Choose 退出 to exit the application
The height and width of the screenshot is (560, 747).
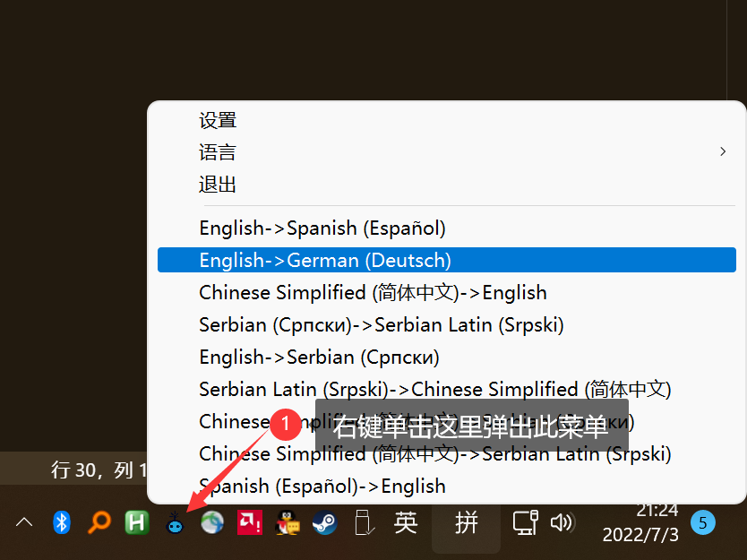tap(218, 185)
